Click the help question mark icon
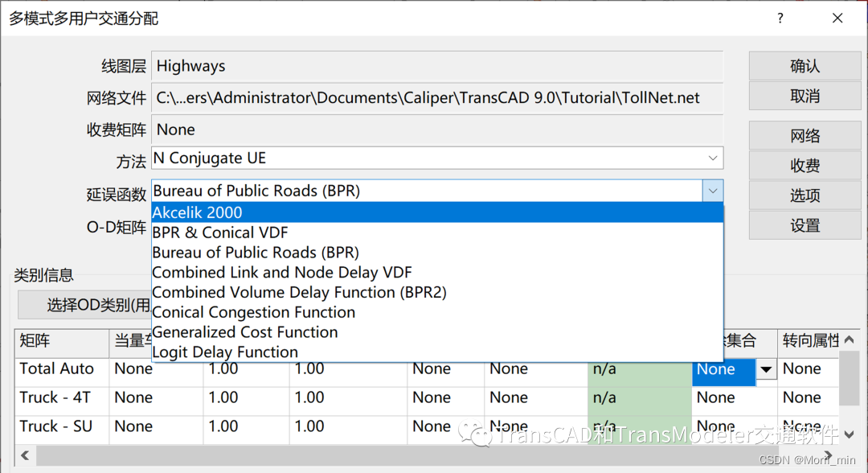This screenshot has width=868, height=473. pyautogui.click(x=779, y=17)
